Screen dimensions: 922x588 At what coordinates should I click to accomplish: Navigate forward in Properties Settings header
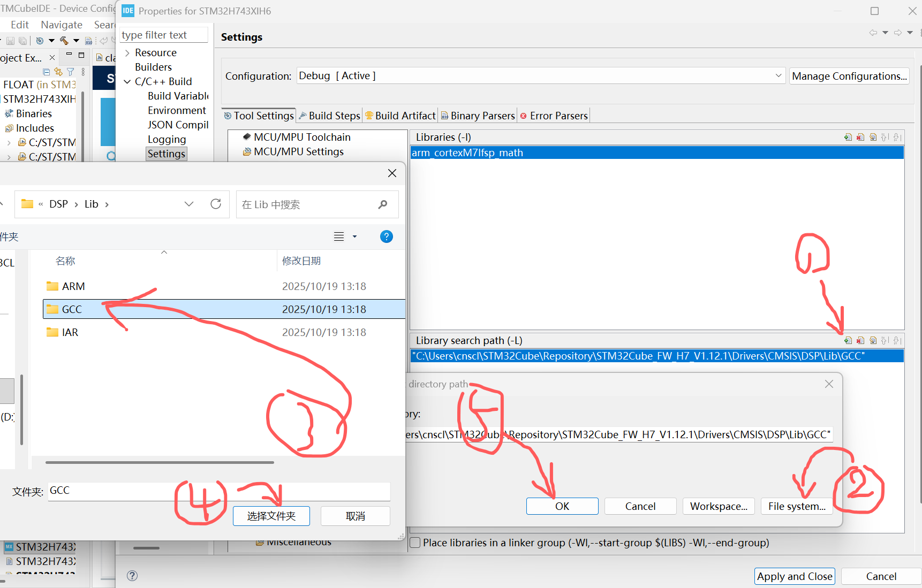pyautogui.click(x=898, y=33)
